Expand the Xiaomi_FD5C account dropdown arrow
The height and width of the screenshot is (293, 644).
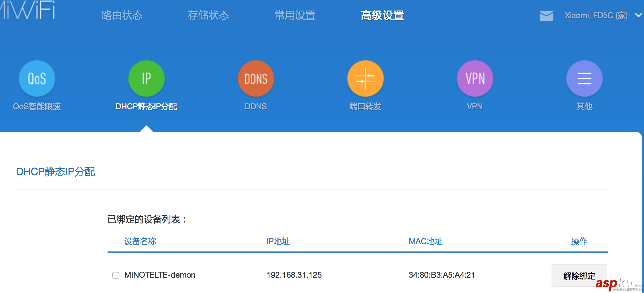tap(639, 15)
